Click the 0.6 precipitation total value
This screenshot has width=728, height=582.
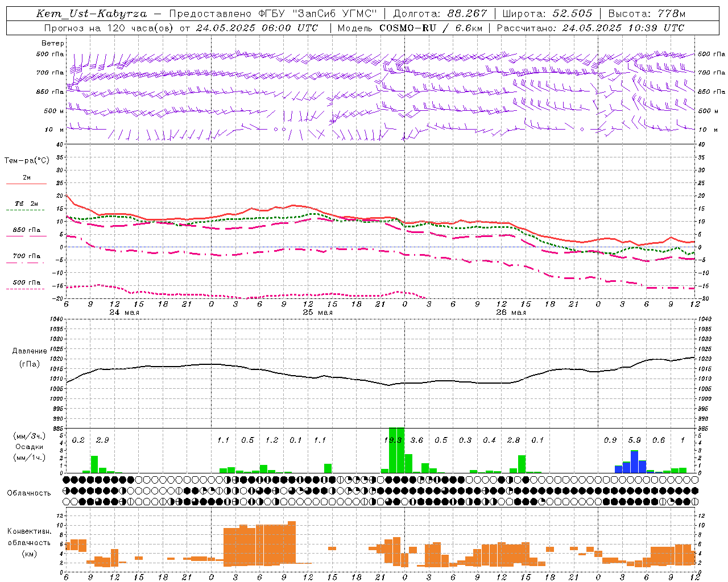[x=659, y=440]
